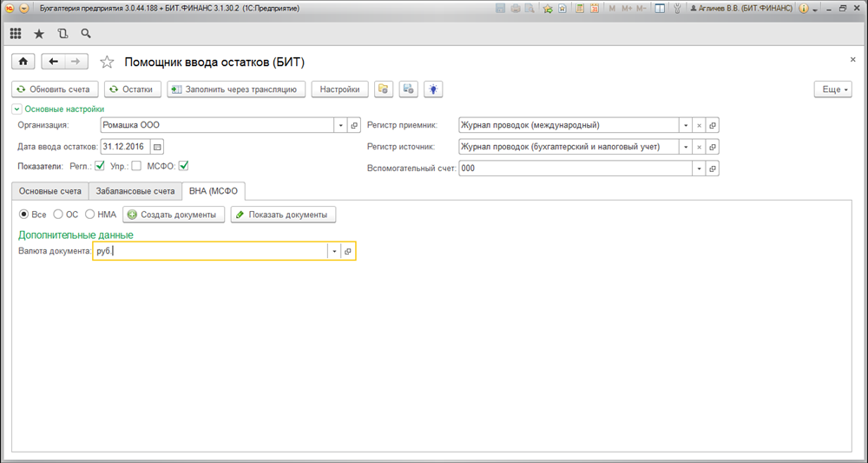Open the history scroll icon
Viewport: 868px width, 463px height.
click(x=62, y=34)
